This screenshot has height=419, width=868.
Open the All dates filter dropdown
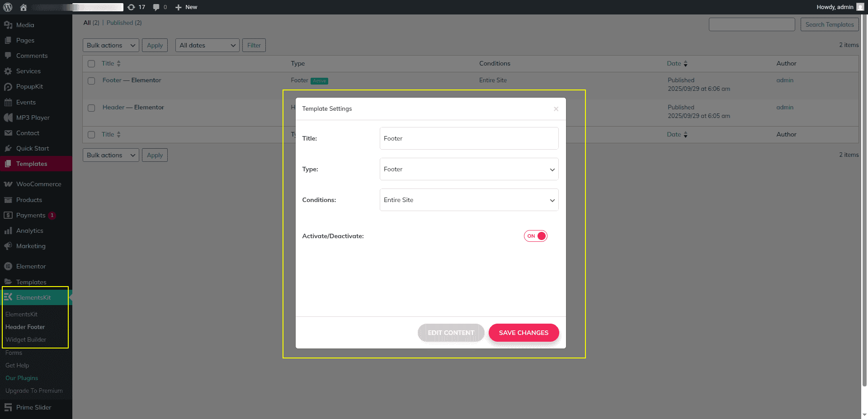tap(207, 45)
